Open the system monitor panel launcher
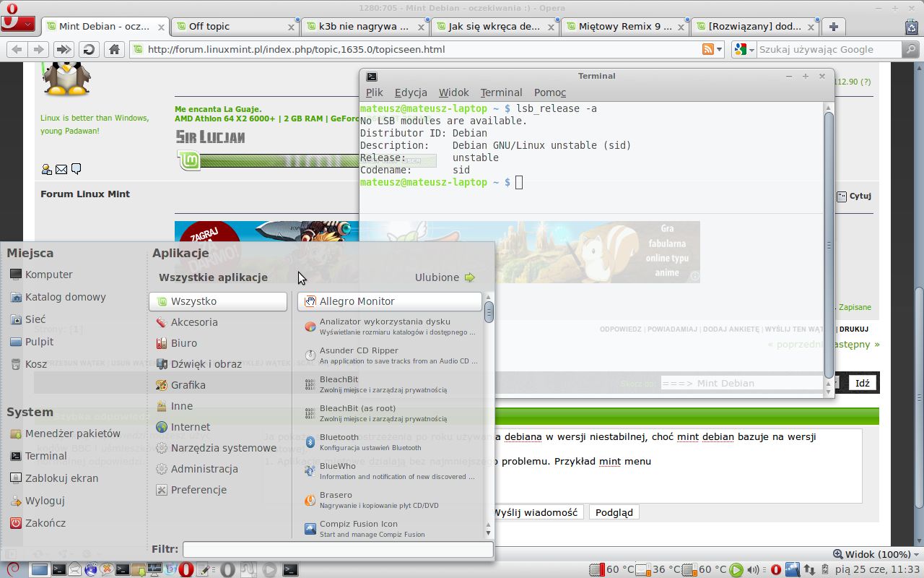Viewport: 924px width, 578px height. point(154,569)
